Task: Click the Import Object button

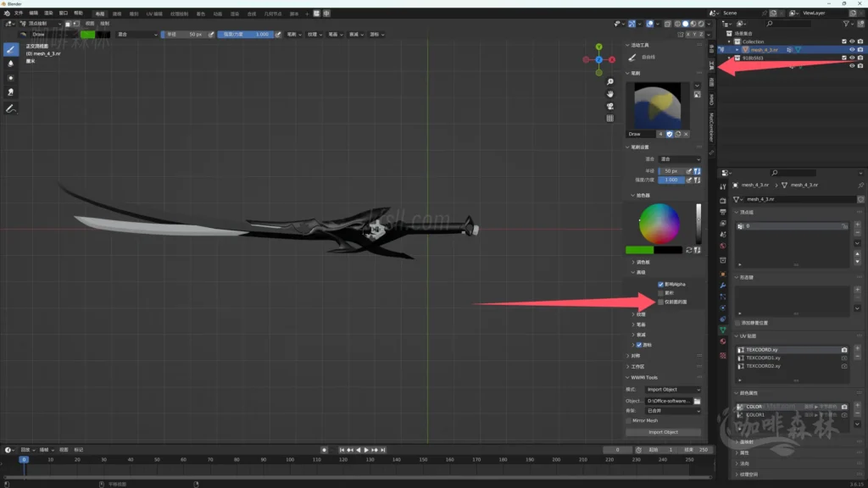Action: 663,432
